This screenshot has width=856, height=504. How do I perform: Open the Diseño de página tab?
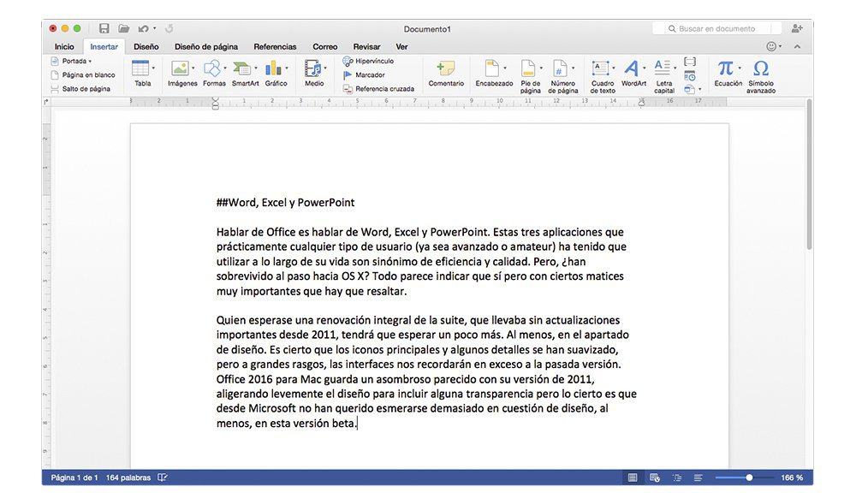(x=205, y=47)
